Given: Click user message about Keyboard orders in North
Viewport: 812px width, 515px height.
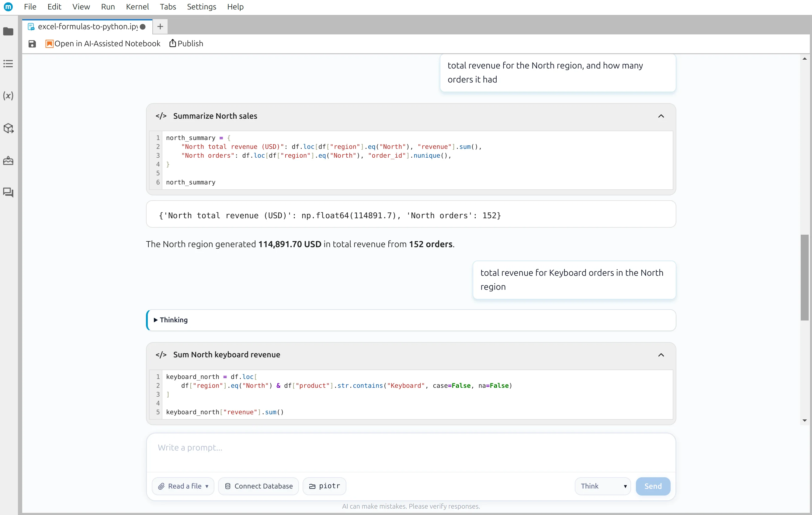Looking at the screenshot, I should pyautogui.click(x=574, y=280).
